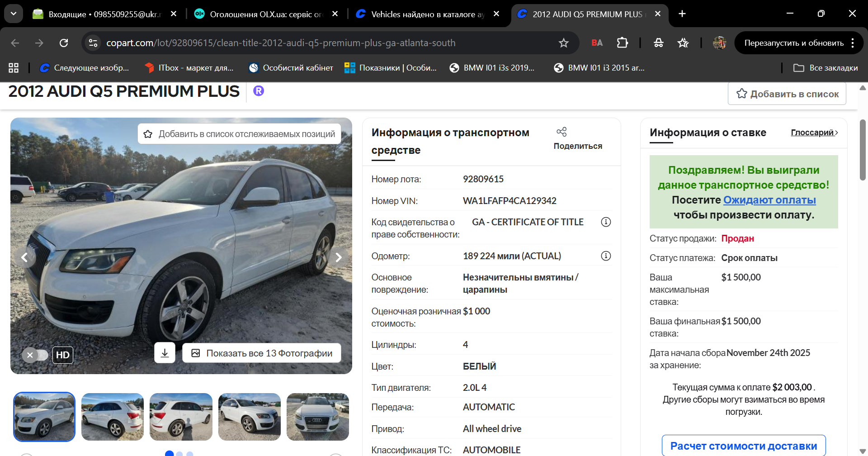Open the Особистий кабінет bookmark
Viewport: 868px width, 456px height.
[291, 68]
